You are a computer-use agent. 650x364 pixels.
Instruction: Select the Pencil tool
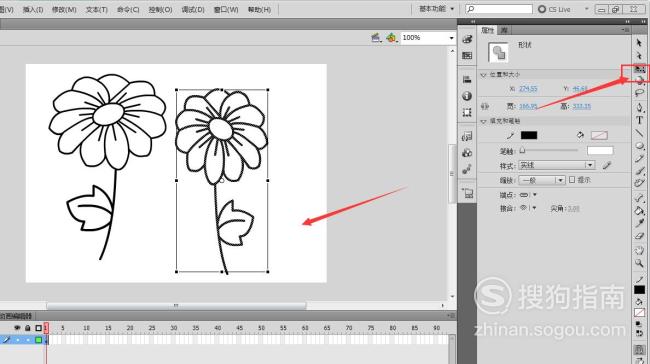tap(639, 158)
